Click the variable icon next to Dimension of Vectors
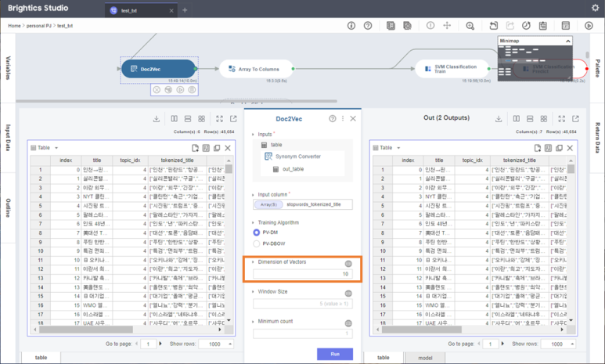The height and width of the screenshot is (364, 605). [348, 264]
